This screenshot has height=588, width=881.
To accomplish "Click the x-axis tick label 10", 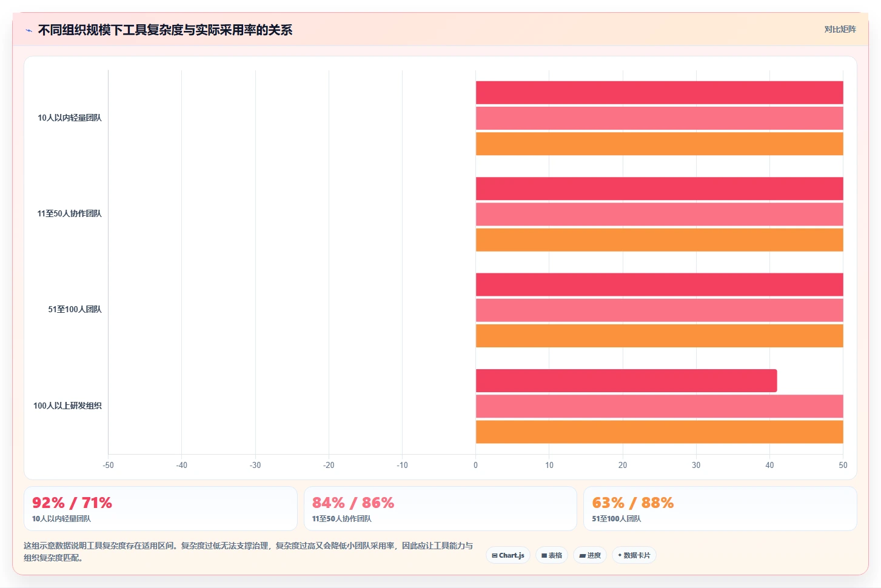I will click(549, 465).
